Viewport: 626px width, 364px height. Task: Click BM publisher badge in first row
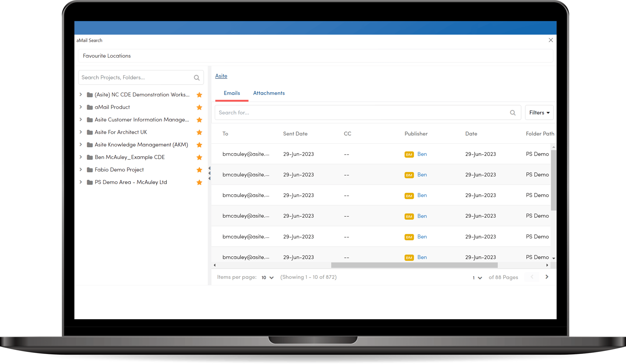point(409,154)
